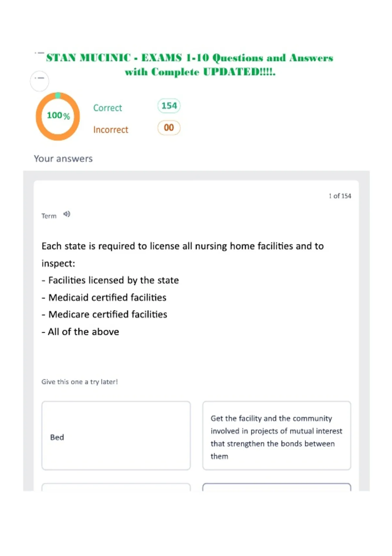The image size is (392, 556).
Task: Click the "Term" label on the card
Action: 49,216
